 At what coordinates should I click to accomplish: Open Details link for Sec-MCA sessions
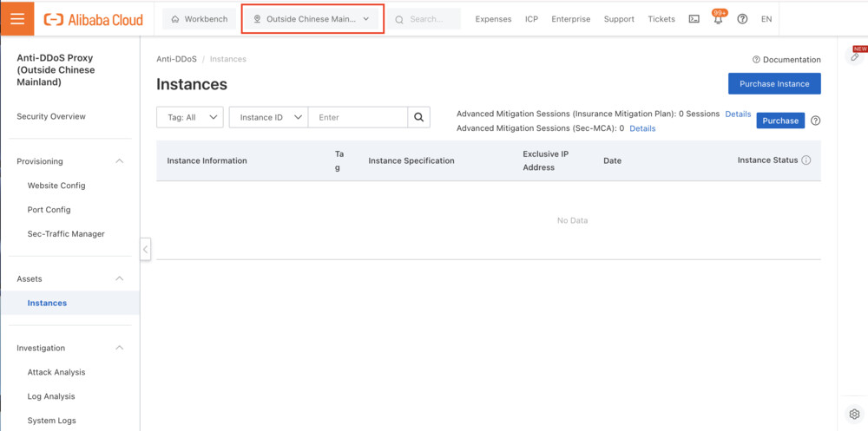point(642,128)
